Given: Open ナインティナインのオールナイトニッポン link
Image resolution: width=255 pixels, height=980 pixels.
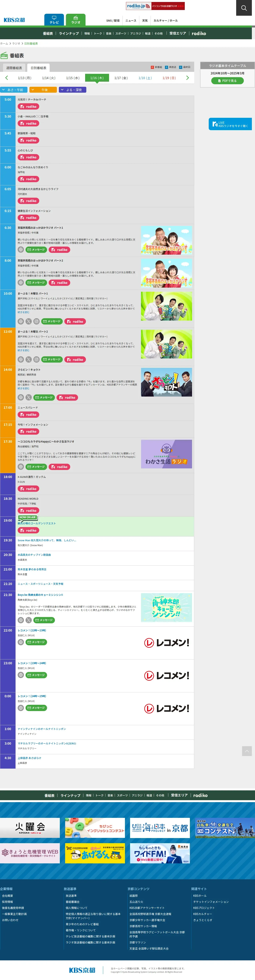Looking at the screenshot, I should coord(42,729).
